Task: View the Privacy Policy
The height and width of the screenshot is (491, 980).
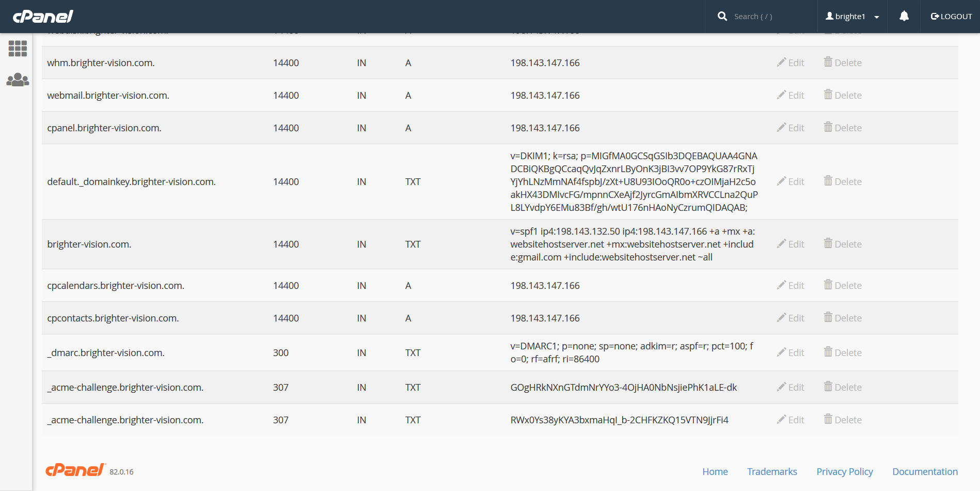Action: 845,471
